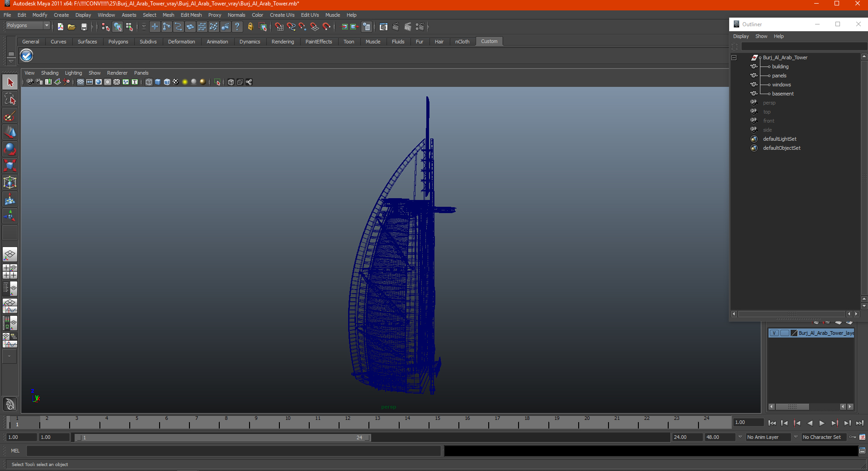Open the Create UVs menu
The image size is (868, 471).
point(282,15)
